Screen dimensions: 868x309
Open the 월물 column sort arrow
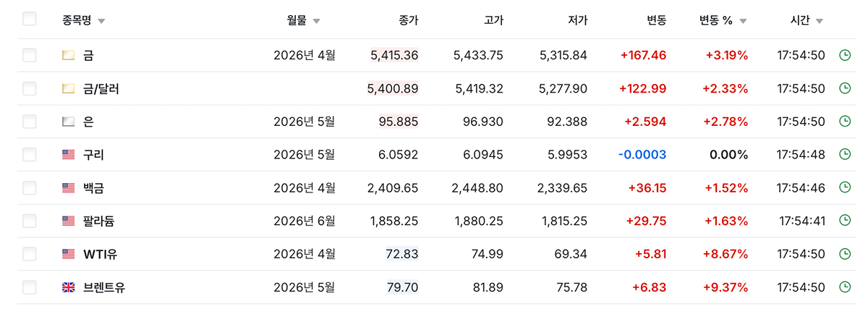point(317,21)
